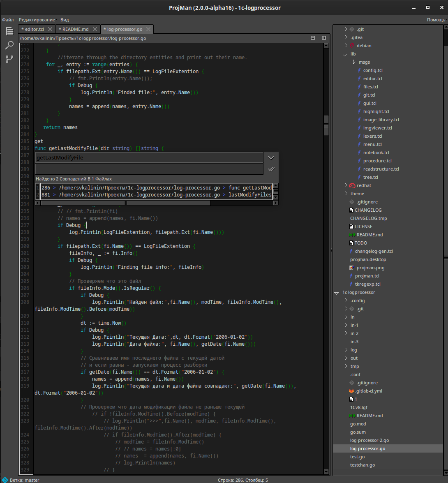Viewport: 448px width, 483px height.
Task: Expand the in-1 folder
Action: [346, 325]
